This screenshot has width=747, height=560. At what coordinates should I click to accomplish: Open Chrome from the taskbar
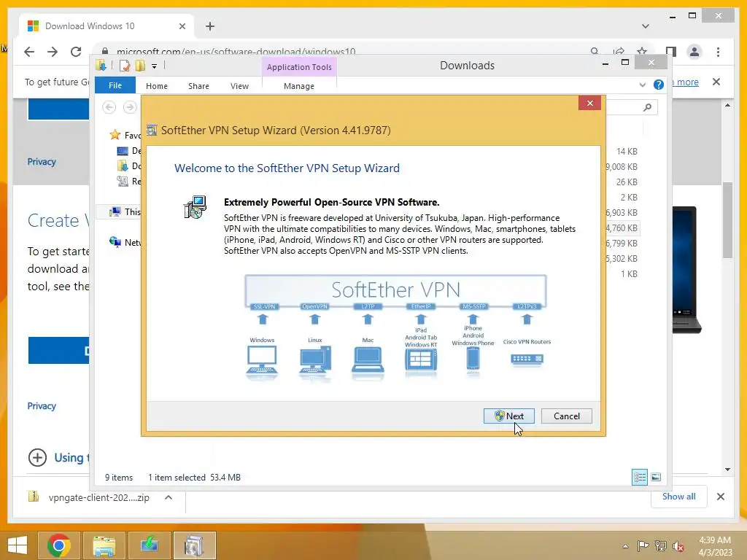[x=59, y=545]
